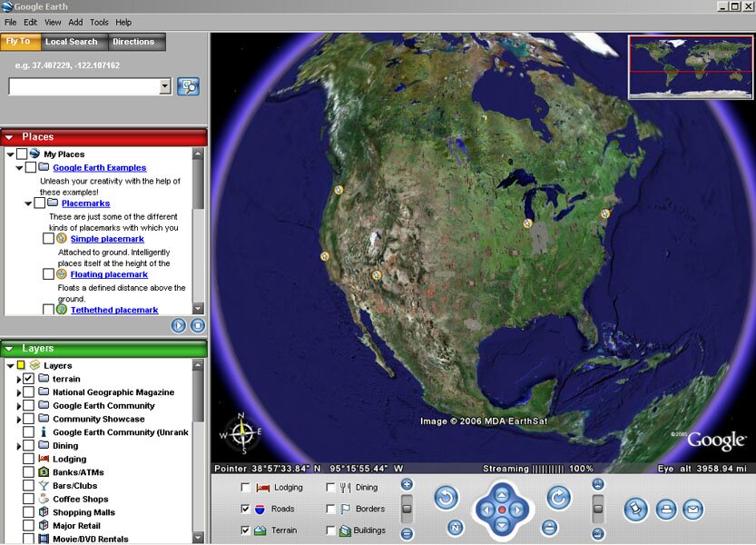The image size is (756, 545).
Task: Move view up arrow
Action: point(502,495)
